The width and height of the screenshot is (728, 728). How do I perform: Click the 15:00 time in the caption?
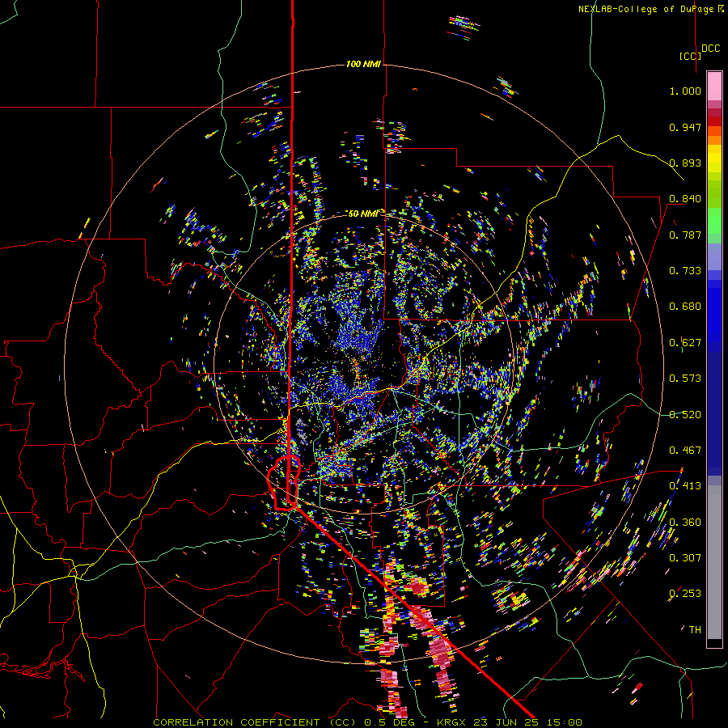coord(564,722)
